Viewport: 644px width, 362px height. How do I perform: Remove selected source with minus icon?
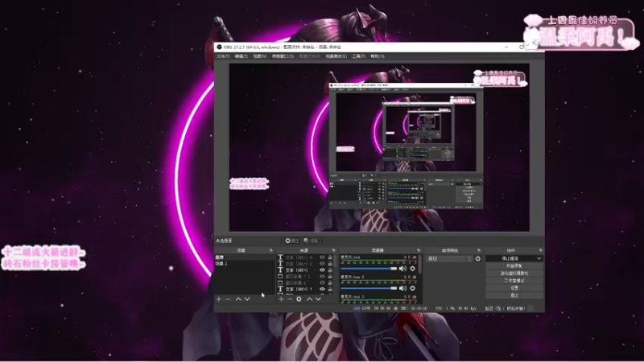[x=290, y=299]
